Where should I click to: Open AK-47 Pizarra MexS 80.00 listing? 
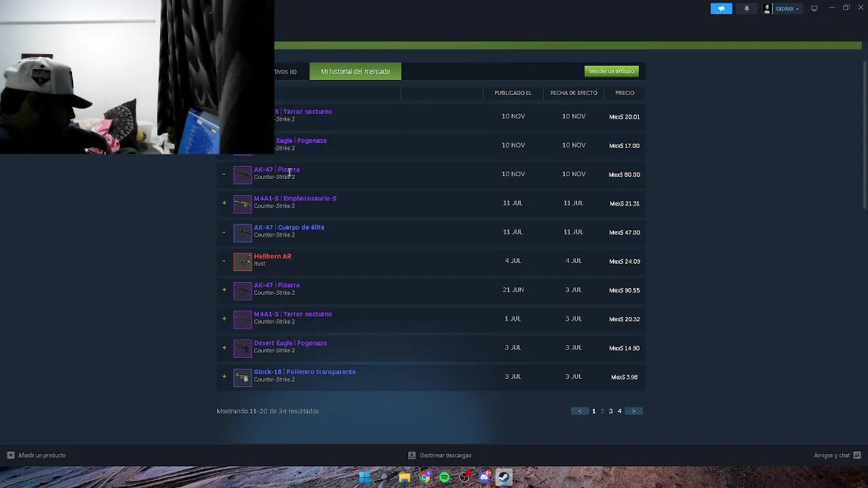277,169
